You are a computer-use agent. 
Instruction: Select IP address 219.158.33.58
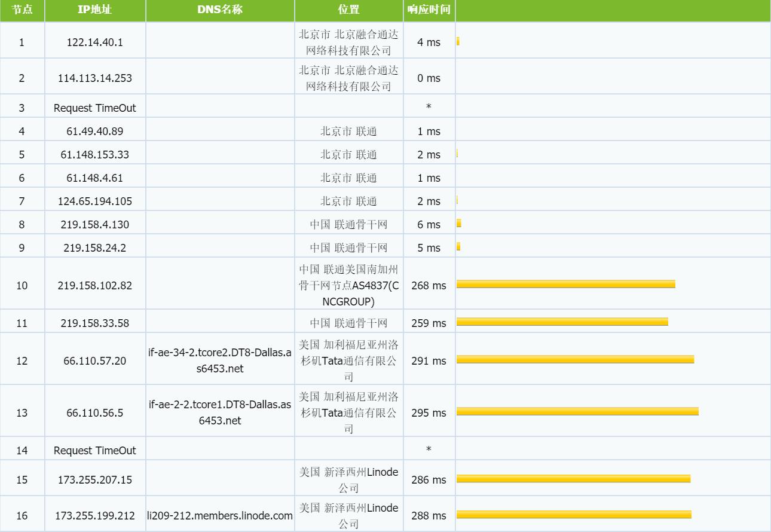95,323
